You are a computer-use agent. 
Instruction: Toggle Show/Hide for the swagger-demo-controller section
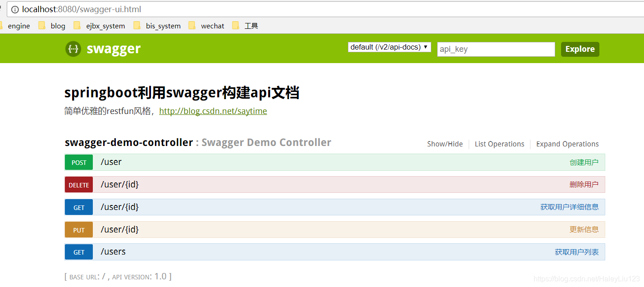pos(444,144)
